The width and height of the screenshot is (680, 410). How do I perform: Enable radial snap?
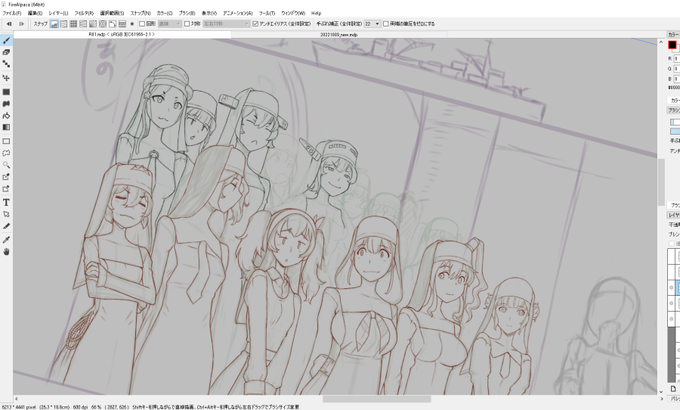[93, 24]
